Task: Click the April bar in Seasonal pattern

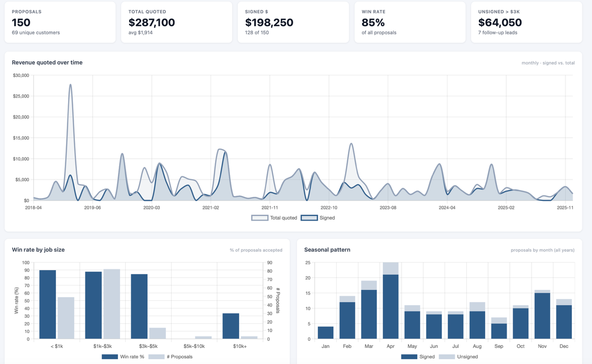Action: (391, 301)
